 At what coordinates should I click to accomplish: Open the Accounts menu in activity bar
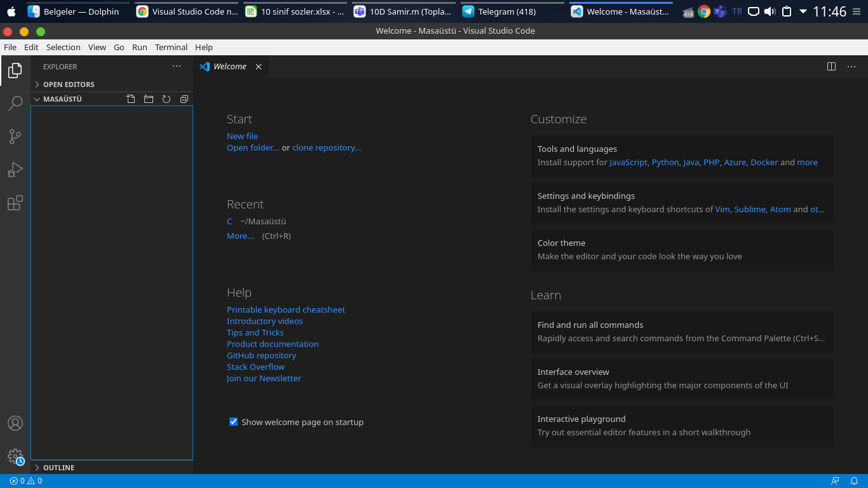pos(15,423)
